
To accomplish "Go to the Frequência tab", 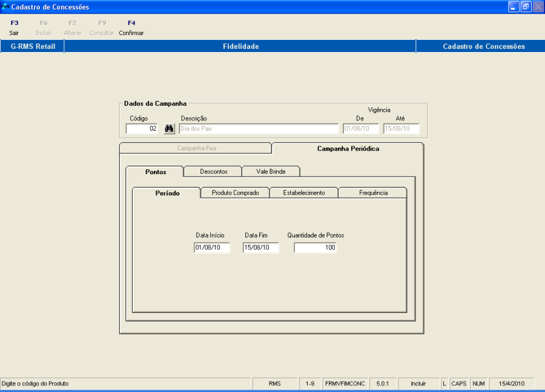I will (372, 193).
